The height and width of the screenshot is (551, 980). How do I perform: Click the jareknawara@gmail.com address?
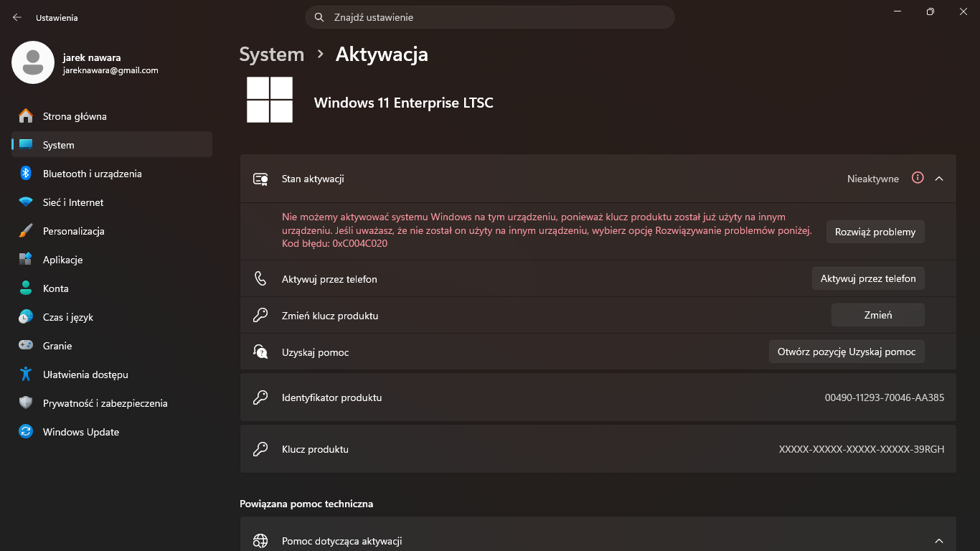110,70
